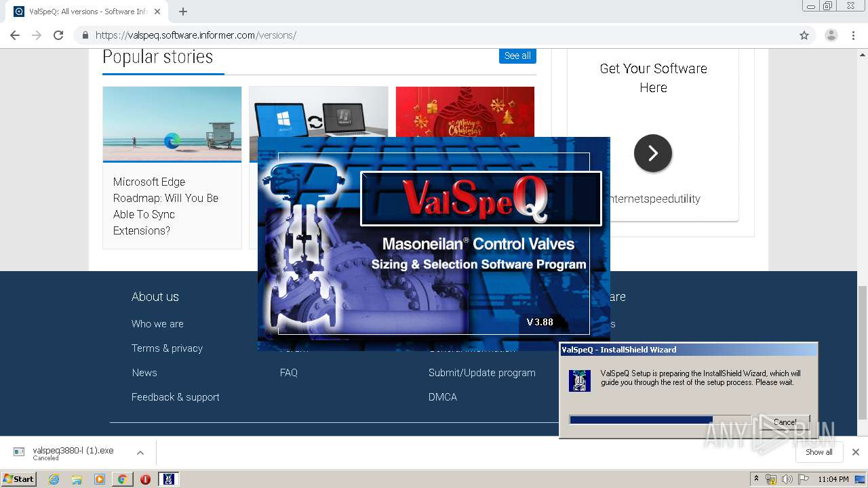Open the Action Center flag icon
868x488 pixels.
(802, 479)
